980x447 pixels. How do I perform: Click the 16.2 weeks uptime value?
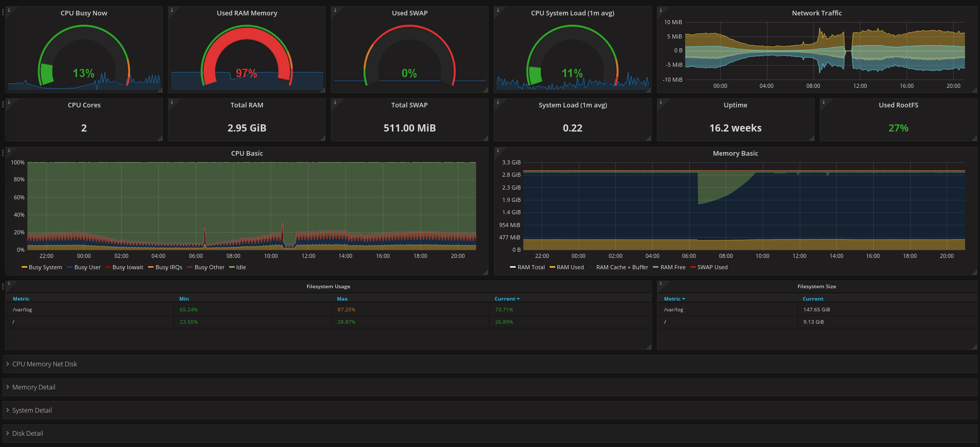(736, 128)
